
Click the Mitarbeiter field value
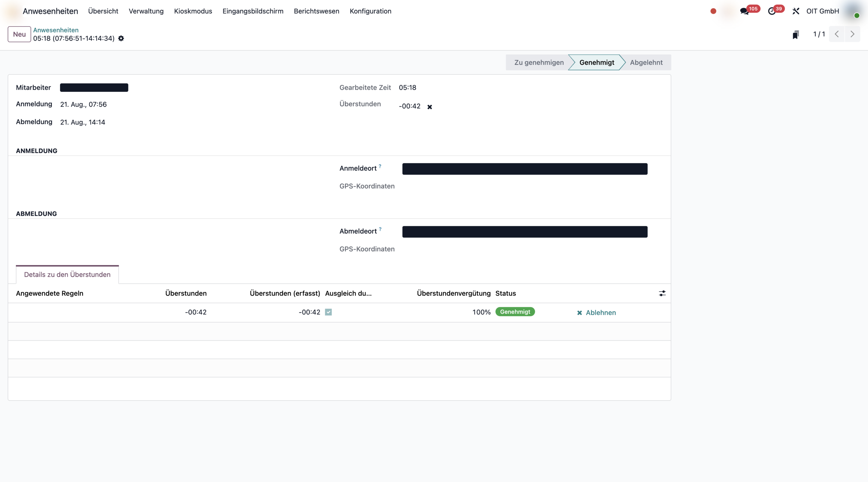pyautogui.click(x=94, y=88)
